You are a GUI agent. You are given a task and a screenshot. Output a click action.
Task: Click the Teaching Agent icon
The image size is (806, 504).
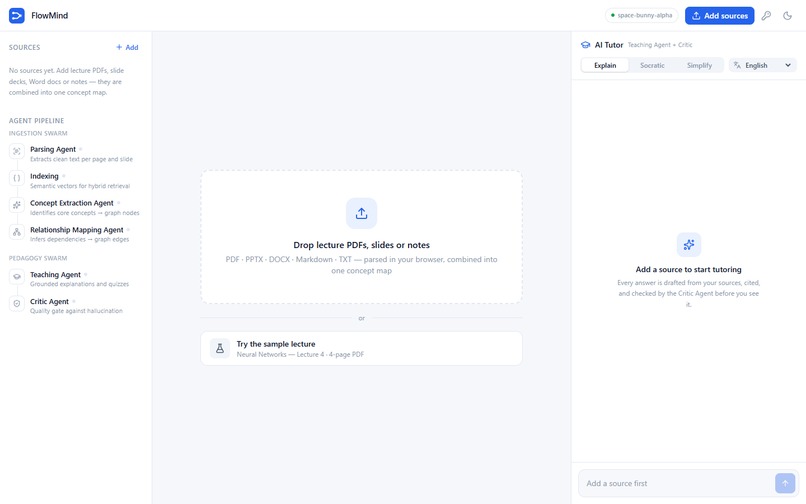[x=17, y=277]
